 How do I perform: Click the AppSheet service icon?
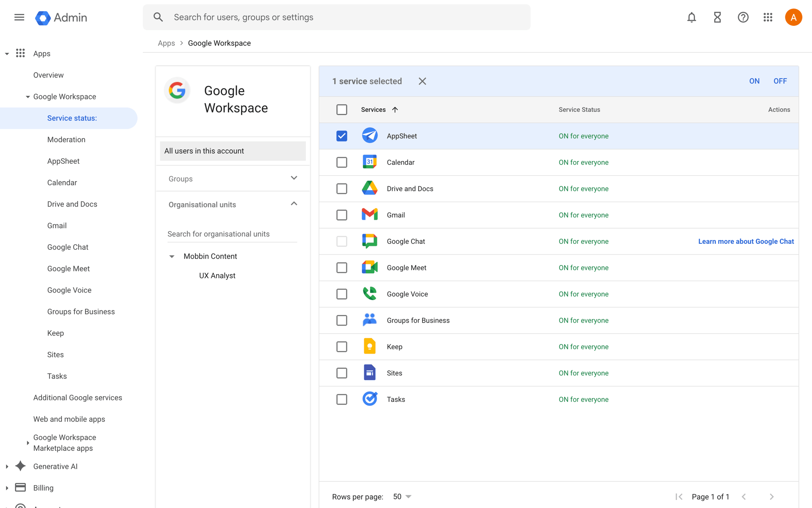click(x=370, y=136)
